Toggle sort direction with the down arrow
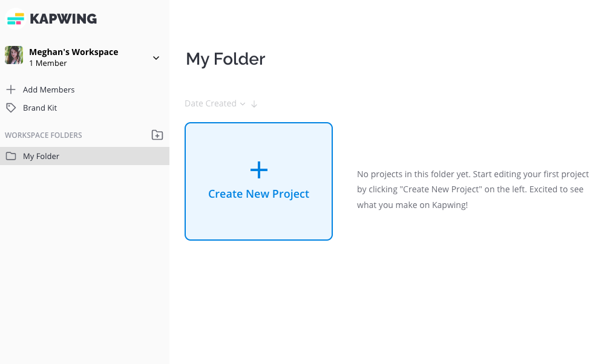The image size is (613, 364). tap(254, 104)
